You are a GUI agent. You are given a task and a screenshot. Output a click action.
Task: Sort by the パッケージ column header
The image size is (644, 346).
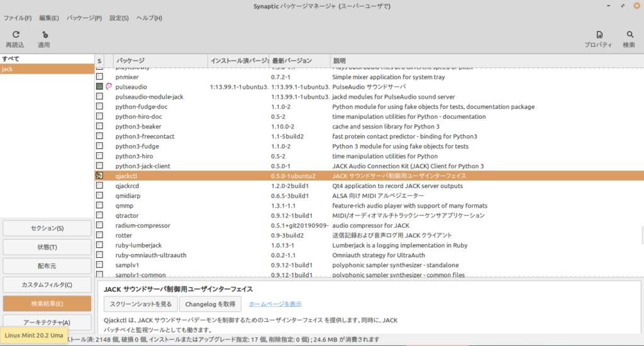click(160, 61)
